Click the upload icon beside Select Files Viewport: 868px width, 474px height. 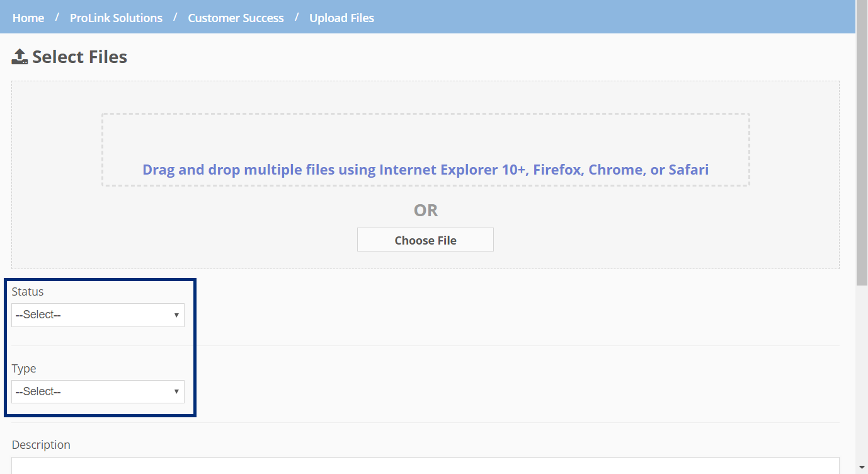point(20,57)
